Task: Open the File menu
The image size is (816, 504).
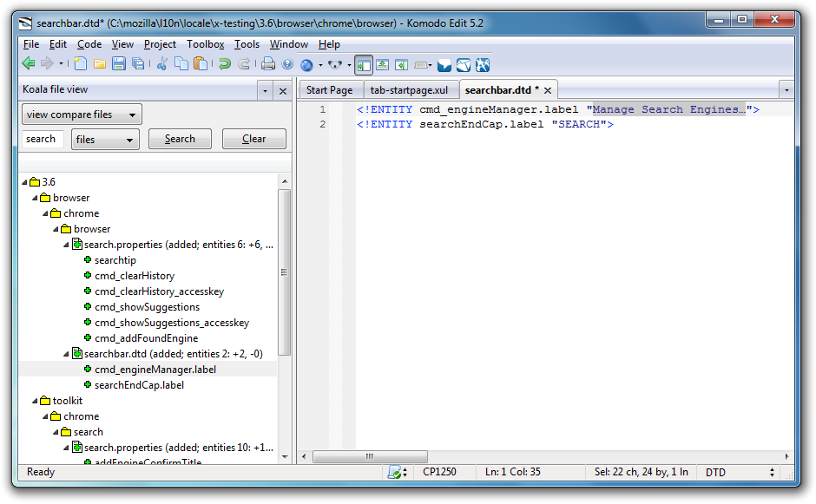Action: pyautogui.click(x=31, y=44)
